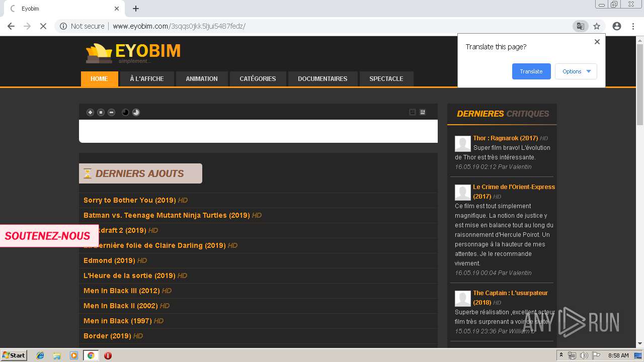
Task: Click avatar next to Le Crime de l'Orient-Express
Action: (463, 193)
